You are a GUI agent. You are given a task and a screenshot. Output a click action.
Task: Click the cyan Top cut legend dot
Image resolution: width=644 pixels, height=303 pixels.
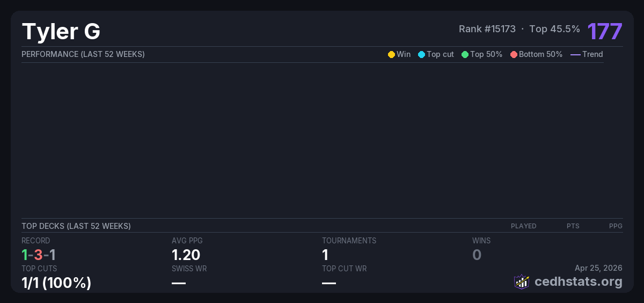421,54
